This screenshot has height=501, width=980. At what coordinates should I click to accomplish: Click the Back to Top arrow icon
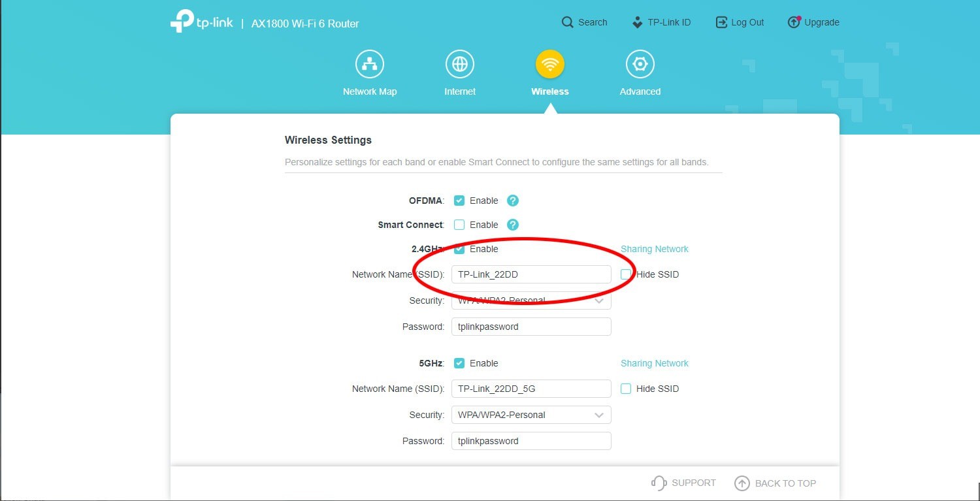point(742,483)
